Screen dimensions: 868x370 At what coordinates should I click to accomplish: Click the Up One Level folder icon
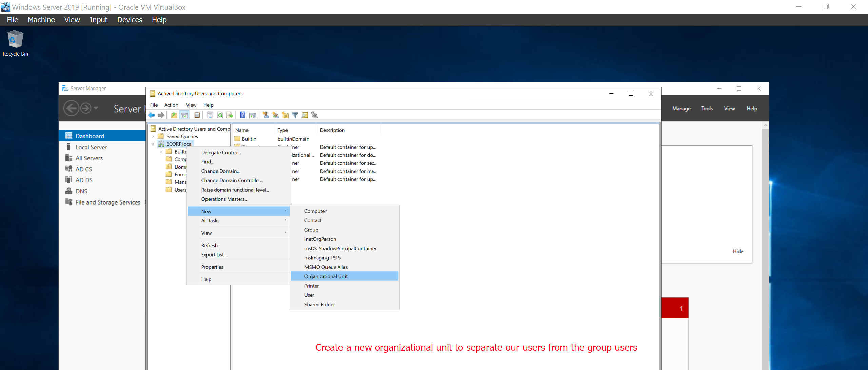click(x=174, y=115)
